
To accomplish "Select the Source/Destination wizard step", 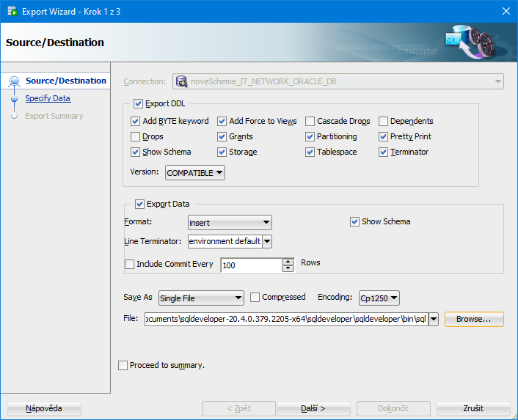I will pyautogui.click(x=65, y=81).
